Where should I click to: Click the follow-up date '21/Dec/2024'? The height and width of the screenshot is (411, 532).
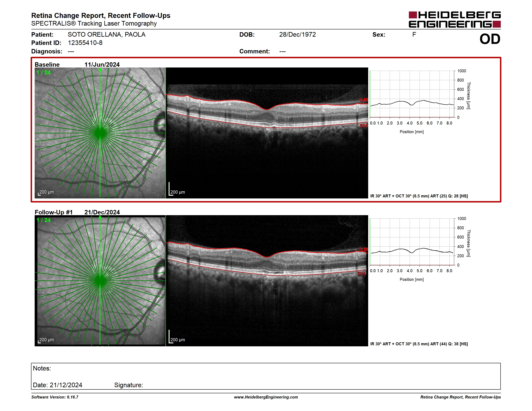[102, 212]
